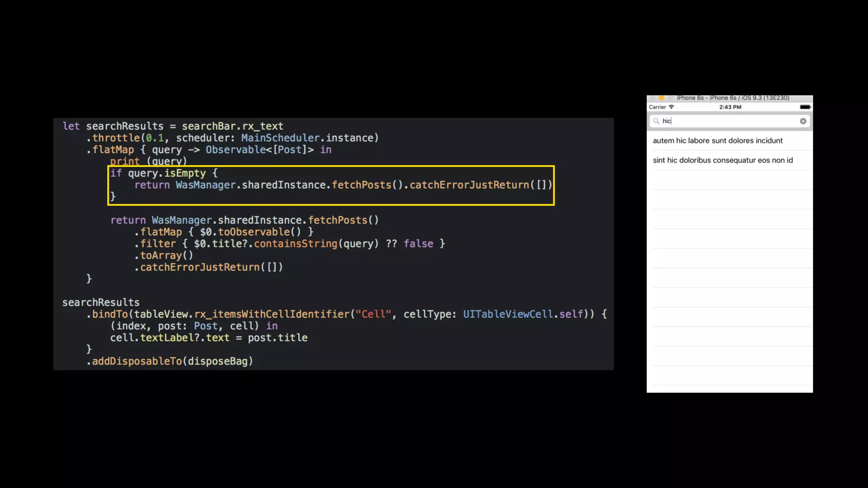Image resolution: width=868 pixels, height=488 pixels.
Task: Click the Carrier label in status bar
Action: 657,107
